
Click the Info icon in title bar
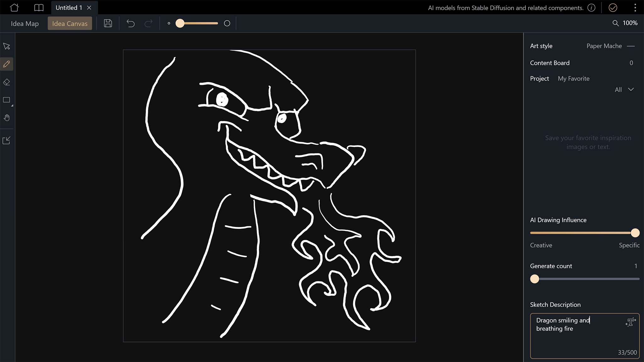coord(592,8)
